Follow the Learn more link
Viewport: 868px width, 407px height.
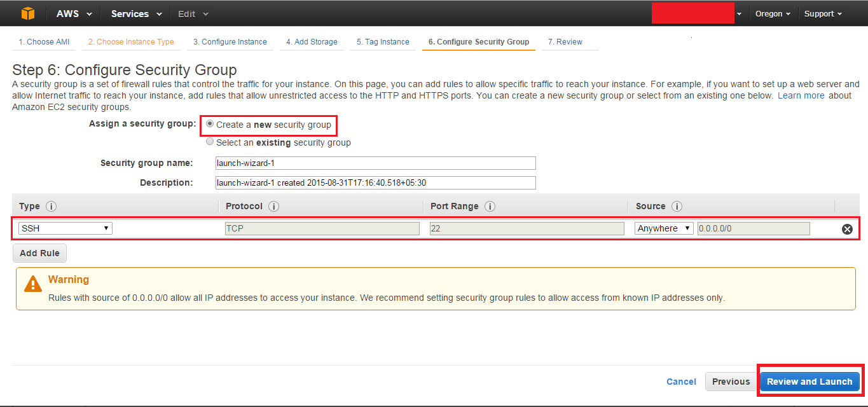[x=801, y=95]
